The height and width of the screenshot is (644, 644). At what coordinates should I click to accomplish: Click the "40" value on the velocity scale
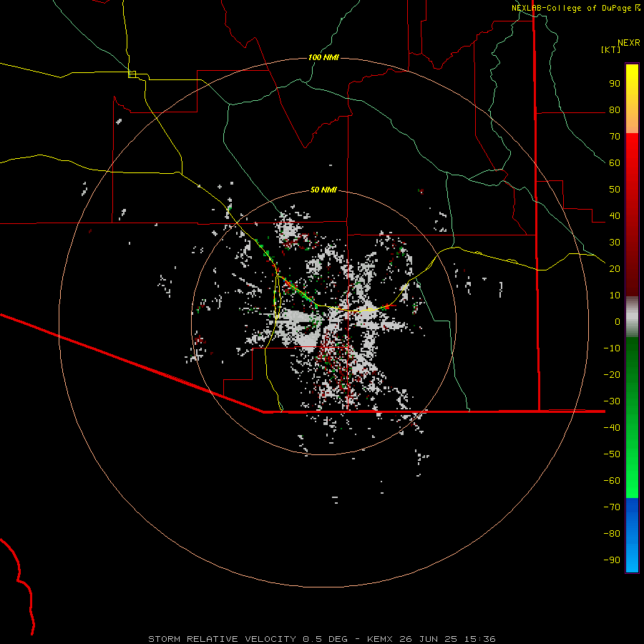pyautogui.click(x=615, y=216)
